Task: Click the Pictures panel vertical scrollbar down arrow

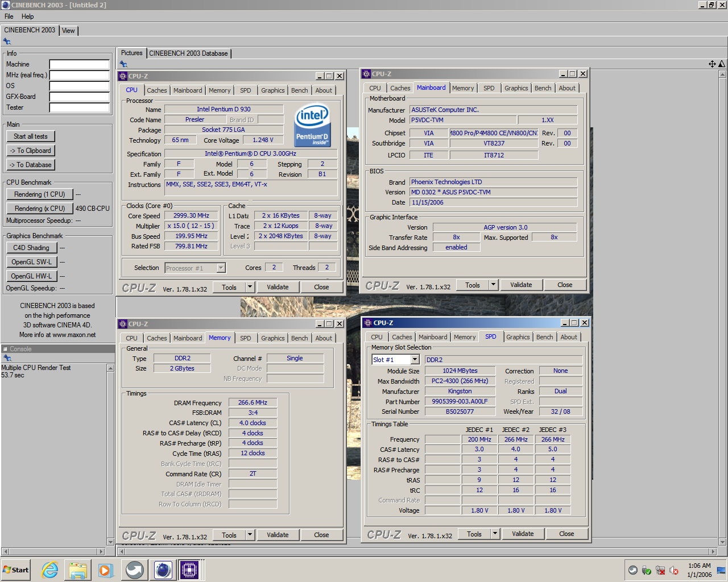Action: coord(722,542)
